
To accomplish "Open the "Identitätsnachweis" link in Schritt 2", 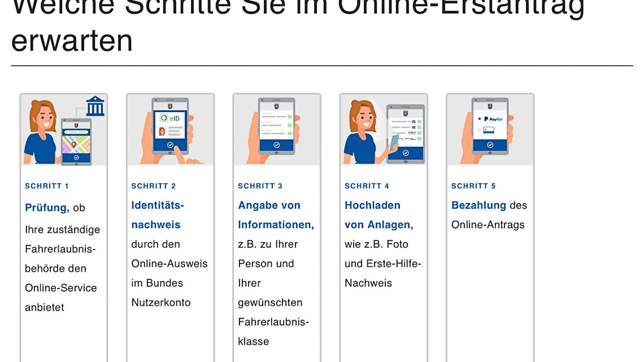I will click(x=157, y=215).
